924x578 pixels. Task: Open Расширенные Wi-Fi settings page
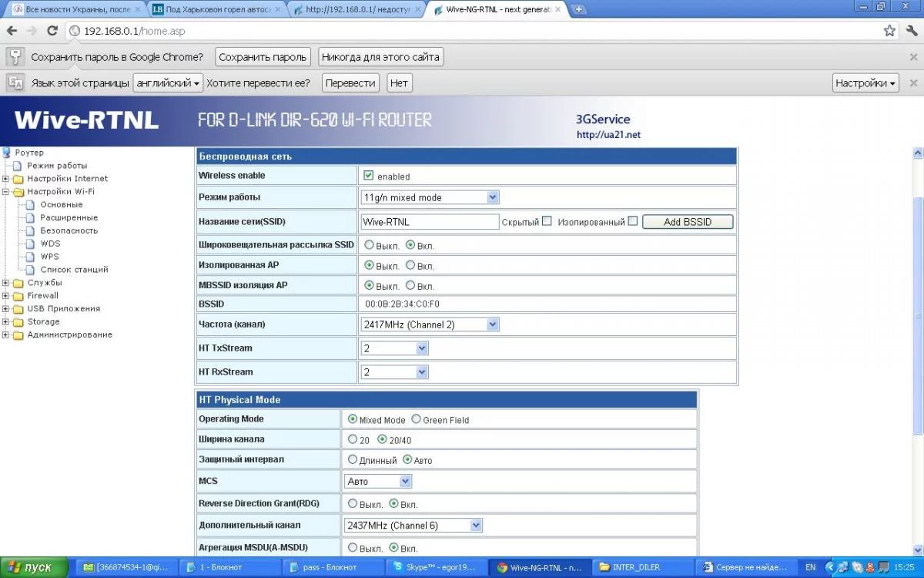69,218
